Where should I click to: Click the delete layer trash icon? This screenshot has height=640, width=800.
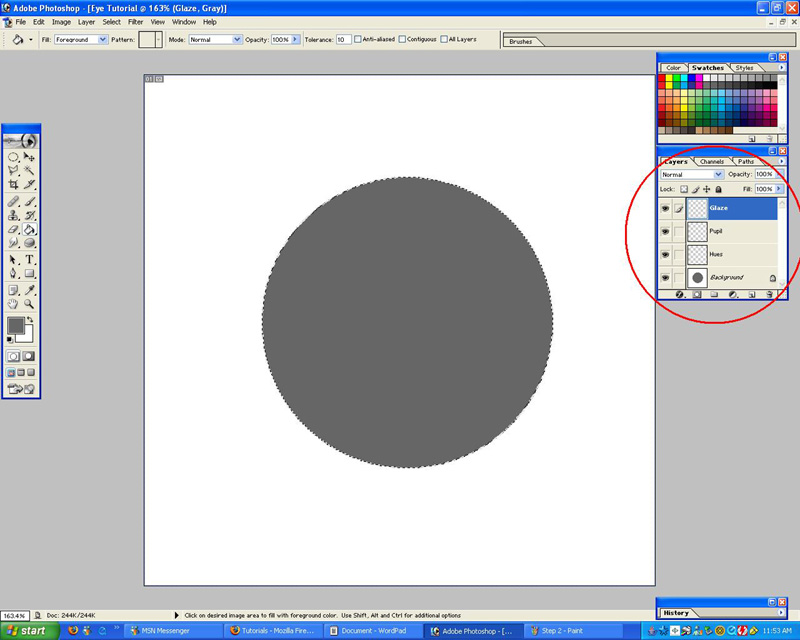[769, 294]
